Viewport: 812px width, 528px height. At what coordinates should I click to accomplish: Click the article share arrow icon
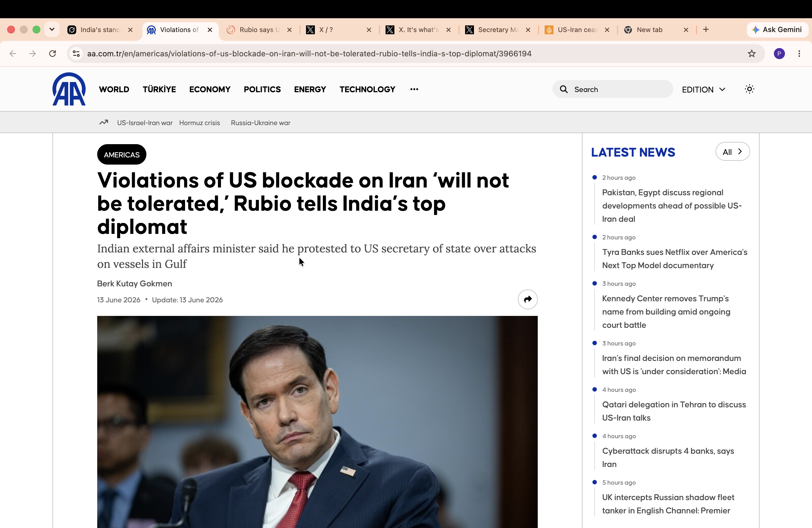(528, 299)
